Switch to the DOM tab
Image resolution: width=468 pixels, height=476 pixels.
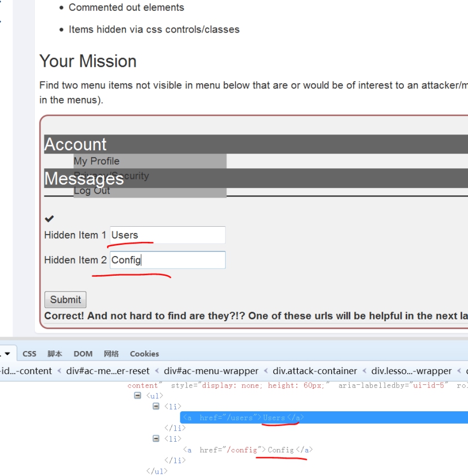pyautogui.click(x=83, y=354)
